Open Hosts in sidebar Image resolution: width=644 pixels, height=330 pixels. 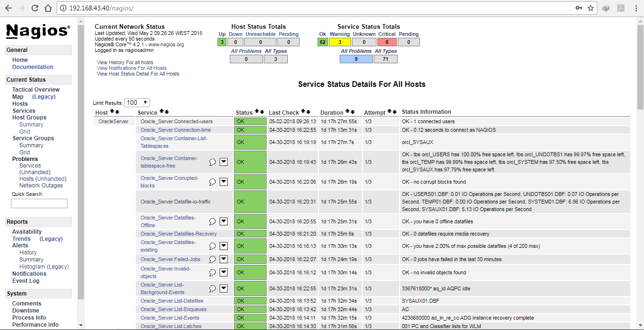point(20,104)
